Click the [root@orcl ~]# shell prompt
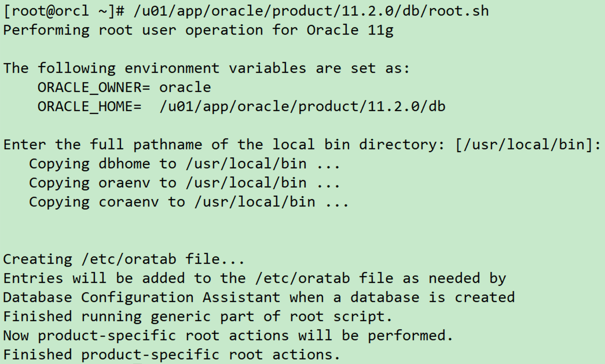This screenshot has width=605, height=364. 64,11
